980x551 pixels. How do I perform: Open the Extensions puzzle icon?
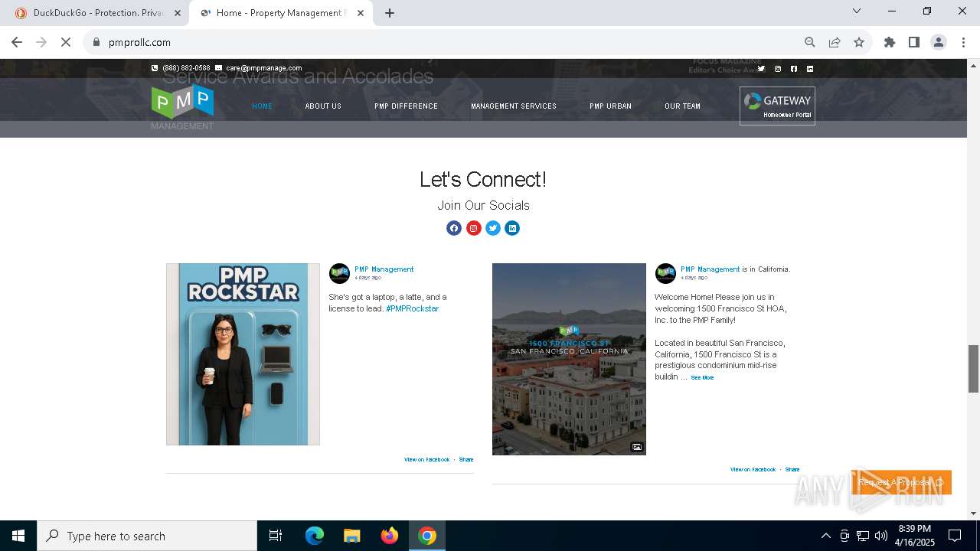[890, 42]
